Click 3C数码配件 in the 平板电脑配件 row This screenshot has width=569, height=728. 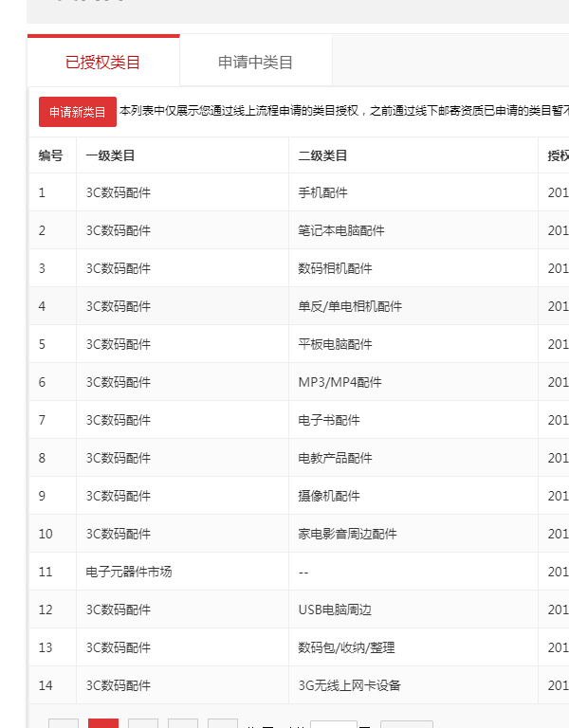119,344
